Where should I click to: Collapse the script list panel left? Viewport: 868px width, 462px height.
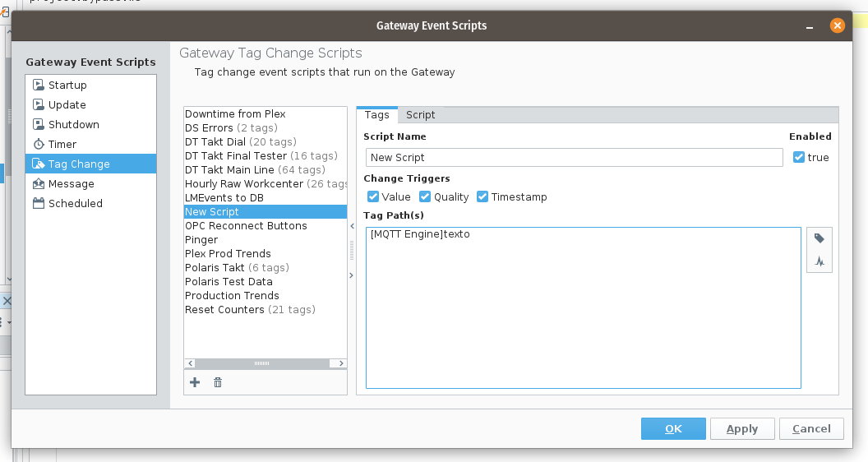point(352,224)
